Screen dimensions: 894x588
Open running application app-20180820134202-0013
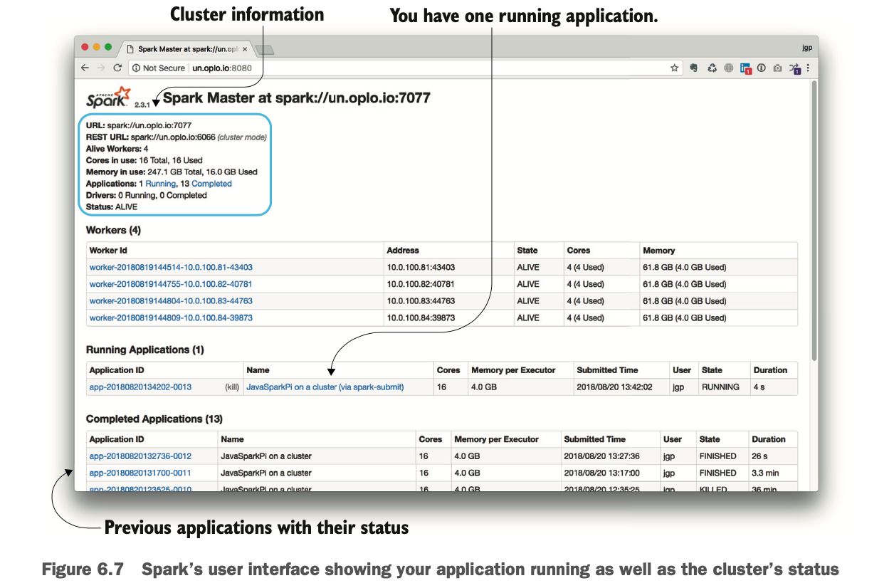[140, 387]
